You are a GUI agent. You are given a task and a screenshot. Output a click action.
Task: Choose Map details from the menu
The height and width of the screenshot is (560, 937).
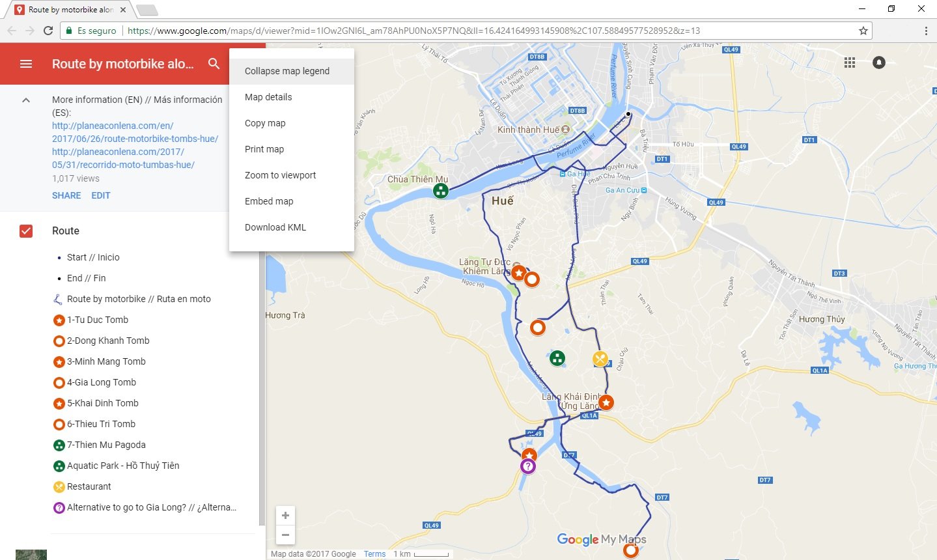pos(292,97)
